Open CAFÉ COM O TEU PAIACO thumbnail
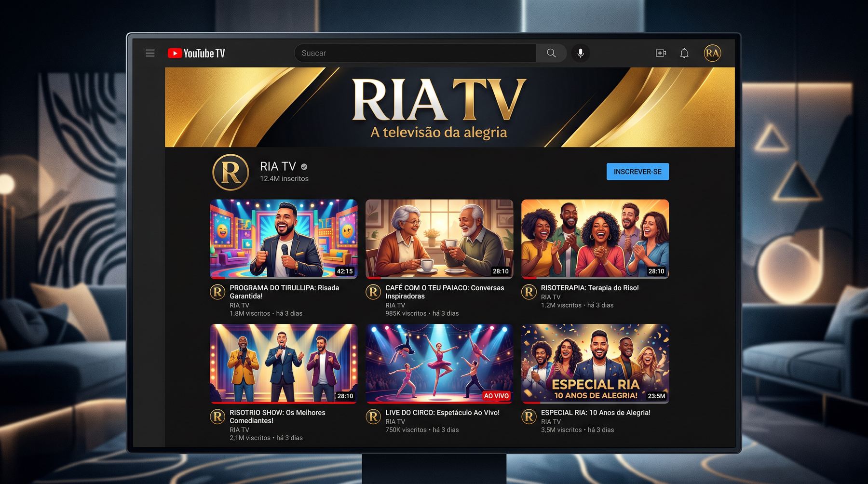The width and height of the screenshot is (868, 484). click(x=439, y=239)
